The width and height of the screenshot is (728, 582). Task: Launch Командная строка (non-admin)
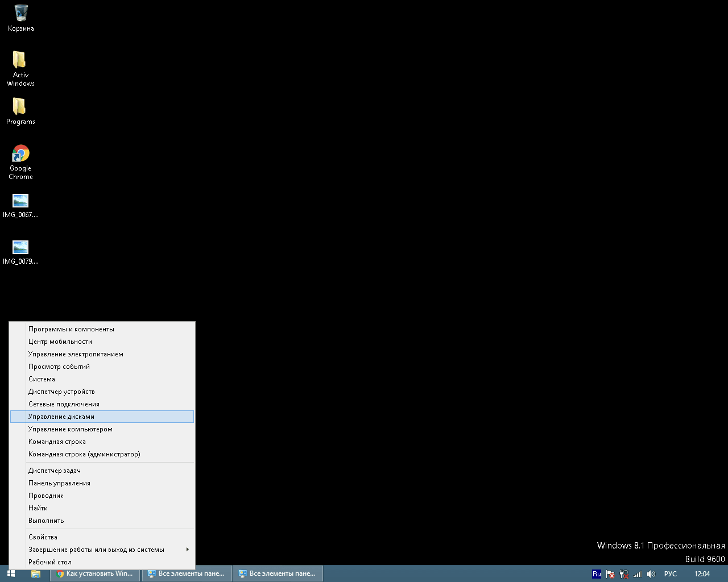pyautogui.click(x=102, y=442)
